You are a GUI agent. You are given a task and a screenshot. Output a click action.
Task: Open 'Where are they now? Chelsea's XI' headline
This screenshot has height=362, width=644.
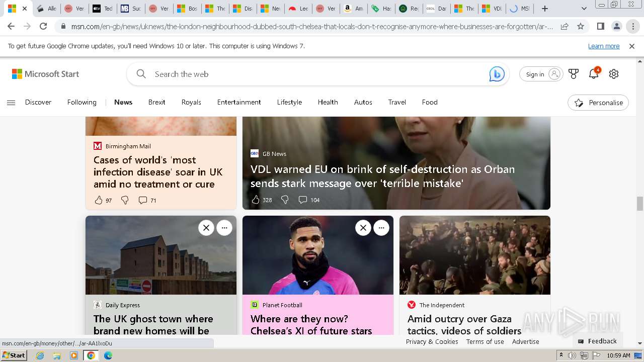coord(311,325)
